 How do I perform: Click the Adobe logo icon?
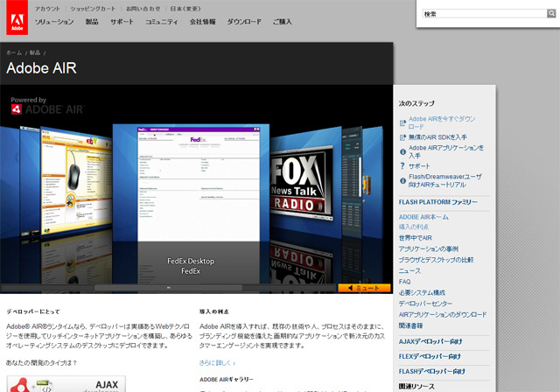pos(17,17)
